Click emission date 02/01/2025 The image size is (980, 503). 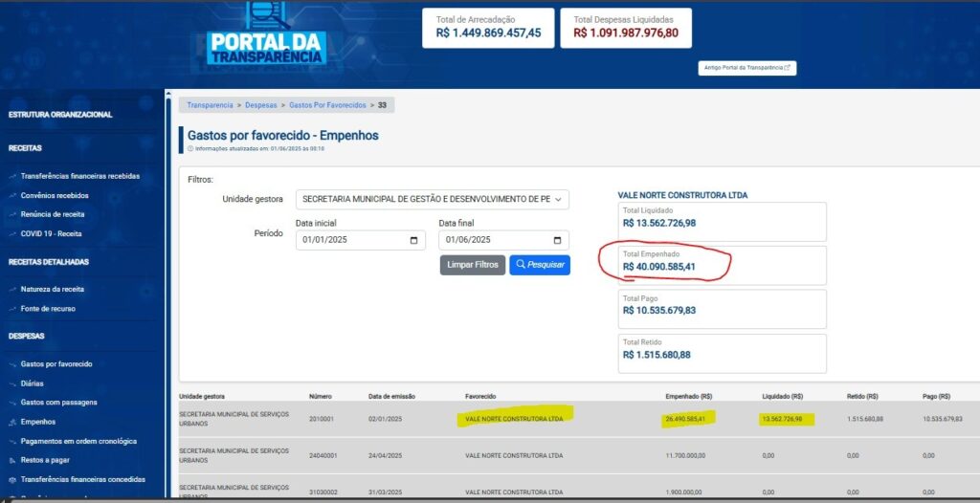[385, 419]
